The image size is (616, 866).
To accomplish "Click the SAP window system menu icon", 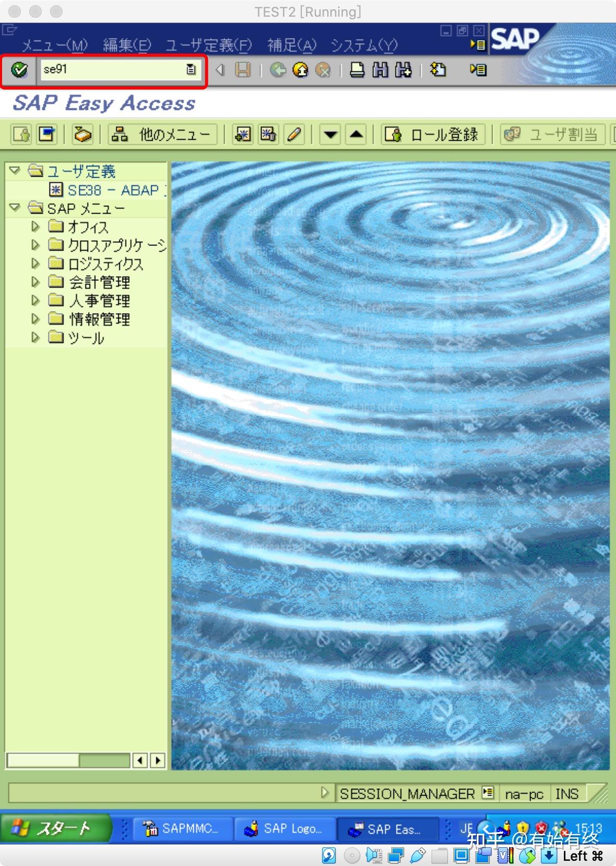I will pos(9,30).
